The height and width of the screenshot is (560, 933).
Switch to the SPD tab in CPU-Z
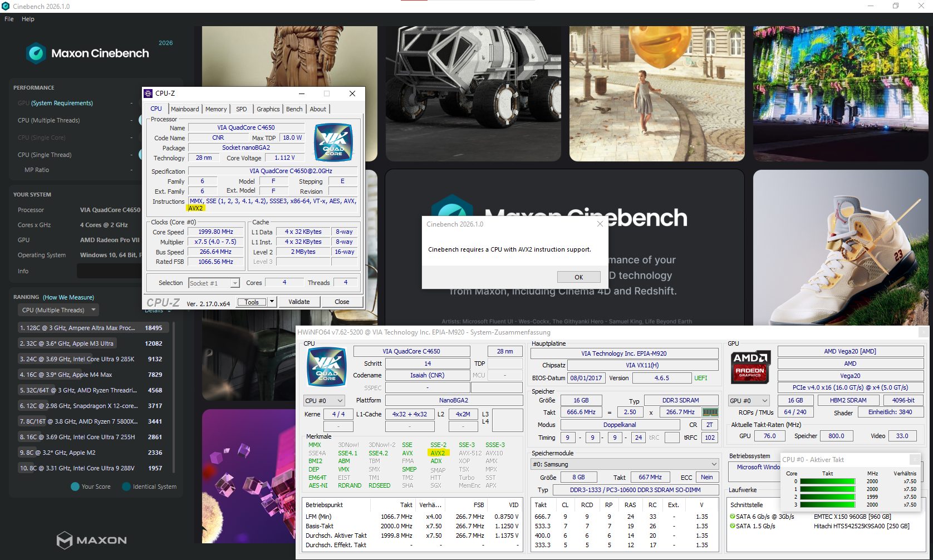242,109
